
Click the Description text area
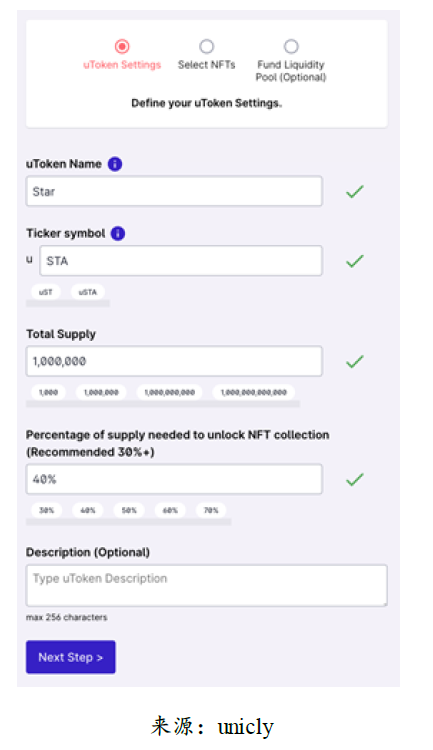tap(207, 585)
